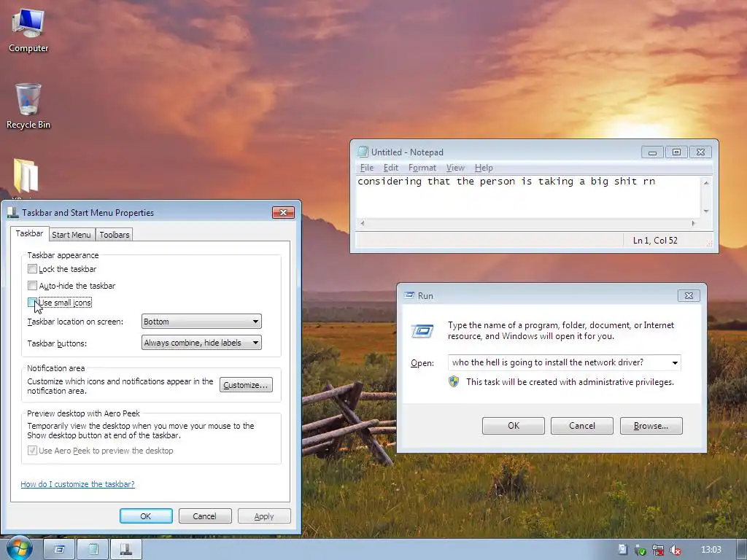
Task: Click the Show desktop button
Action: pyautogui.click(x=742, y=550)
